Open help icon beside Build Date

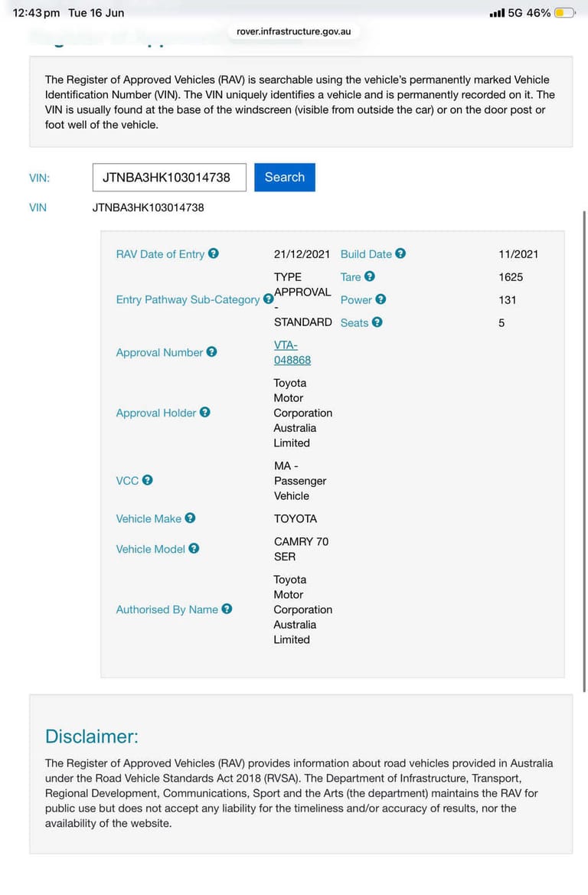click(400, 253)
